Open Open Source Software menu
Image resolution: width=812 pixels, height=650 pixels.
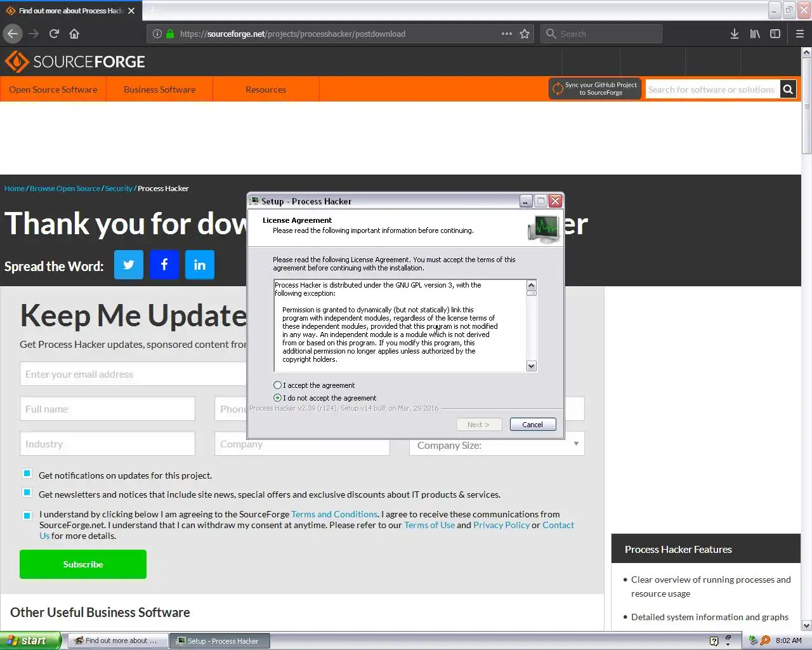tap(53, 90)
